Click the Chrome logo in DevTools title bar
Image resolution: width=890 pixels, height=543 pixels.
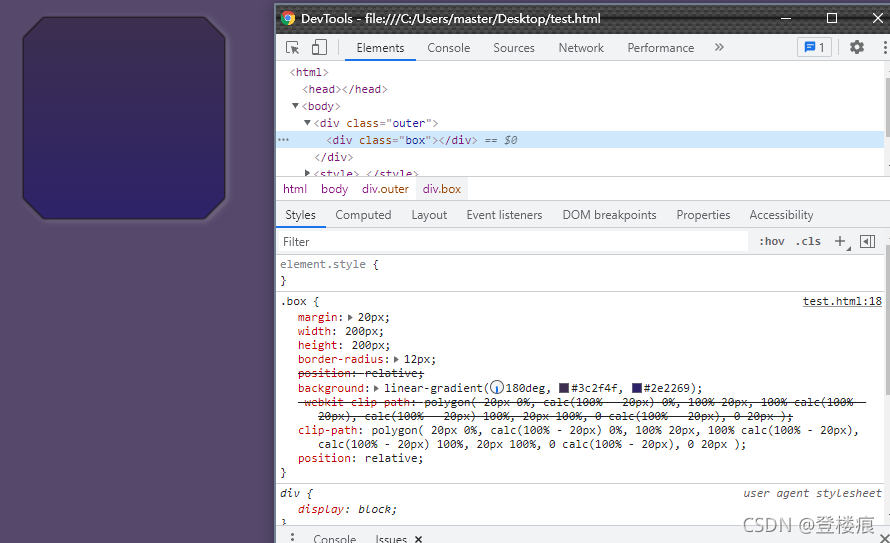point(288,18)
